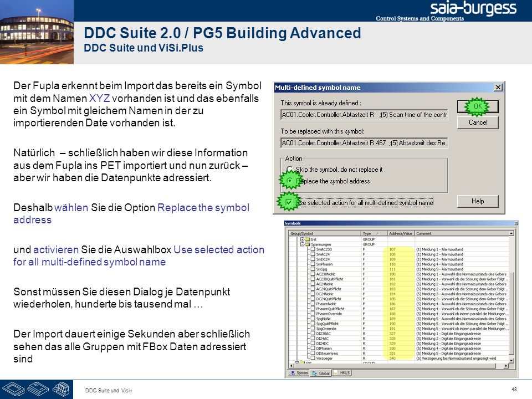Select 'Replace the symbol address' radio option
Image resolution: width=532 pixels, height=399 pixels.
(x=289, y=181)
